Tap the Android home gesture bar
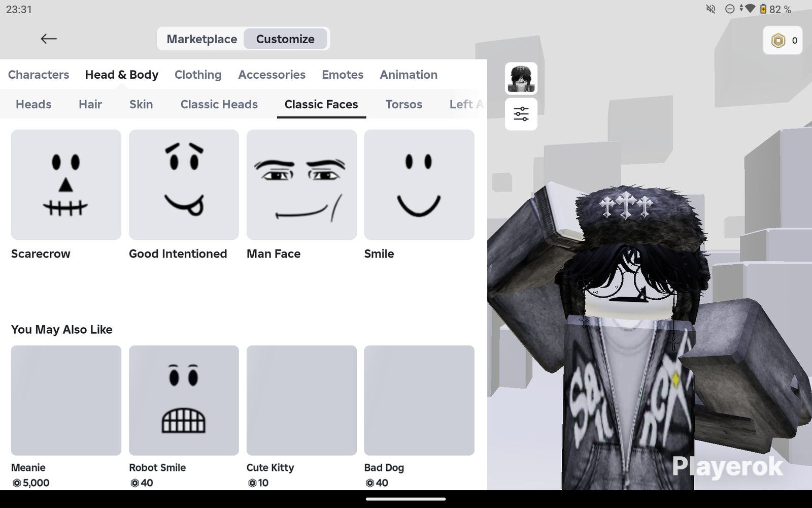The width and height of the screenshot is (812, 508). point(406,499)
